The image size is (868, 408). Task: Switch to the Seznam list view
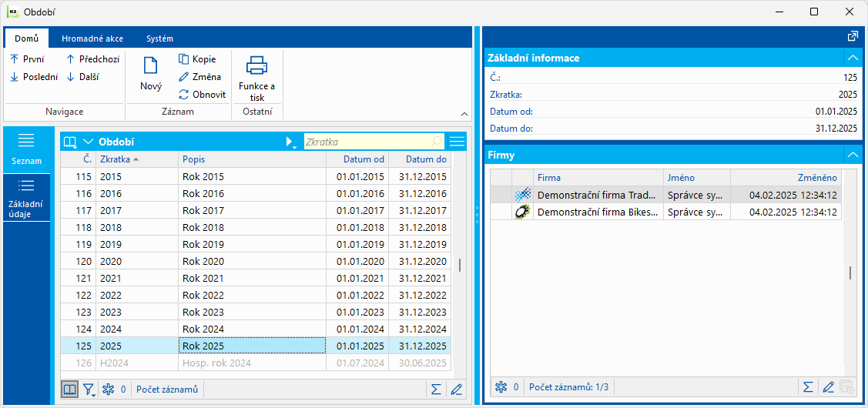click(27, 149)
